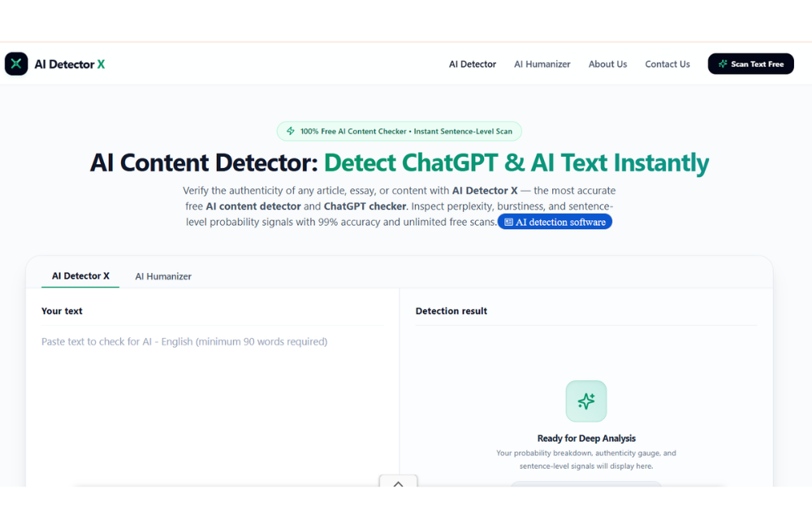
Task: Switch to the AI Humanizer tab
Action: pyautogui.click(x=163, y=277)
